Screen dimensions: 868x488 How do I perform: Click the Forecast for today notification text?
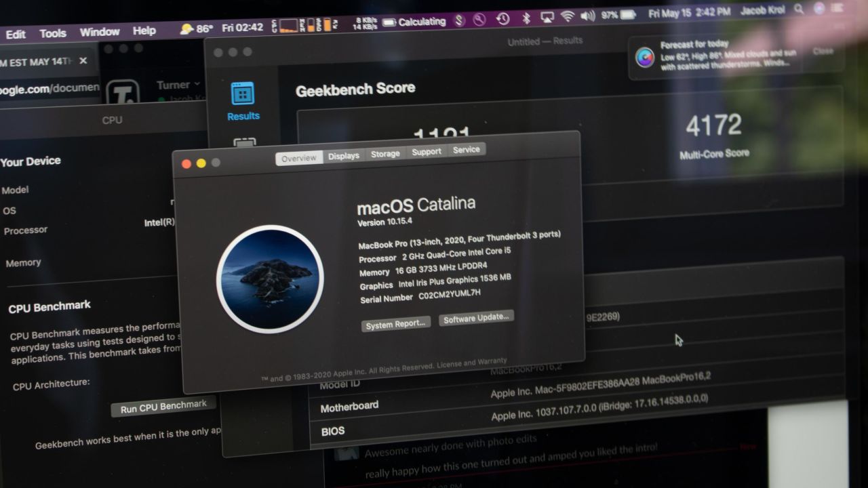(x=728, y=55)
